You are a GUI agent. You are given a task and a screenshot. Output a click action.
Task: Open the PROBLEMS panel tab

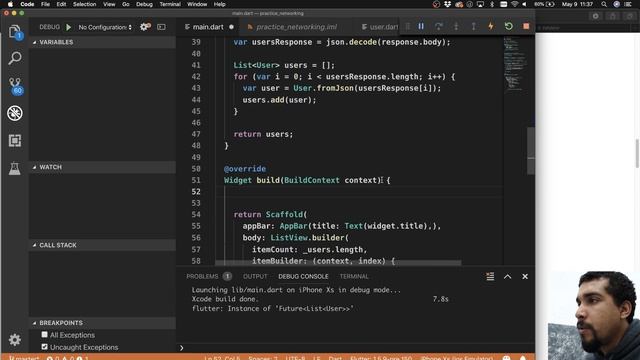point(209,276)
